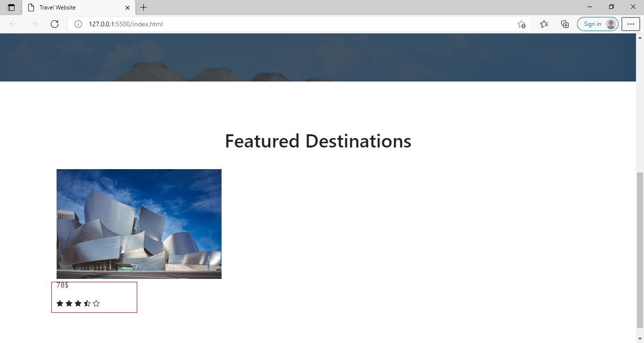Click the empty fifth rating star
The image size is (644, 343).
click(x=96, y=303)
